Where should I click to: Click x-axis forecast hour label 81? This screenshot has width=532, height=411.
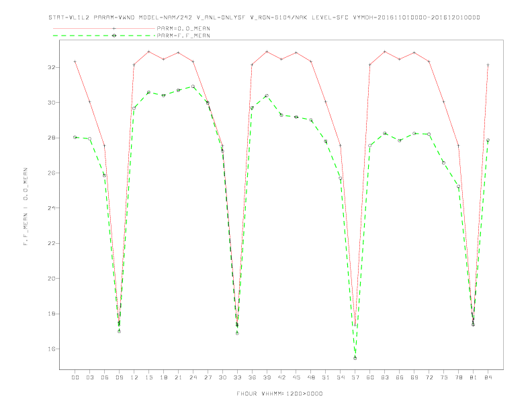pos(474,377)
